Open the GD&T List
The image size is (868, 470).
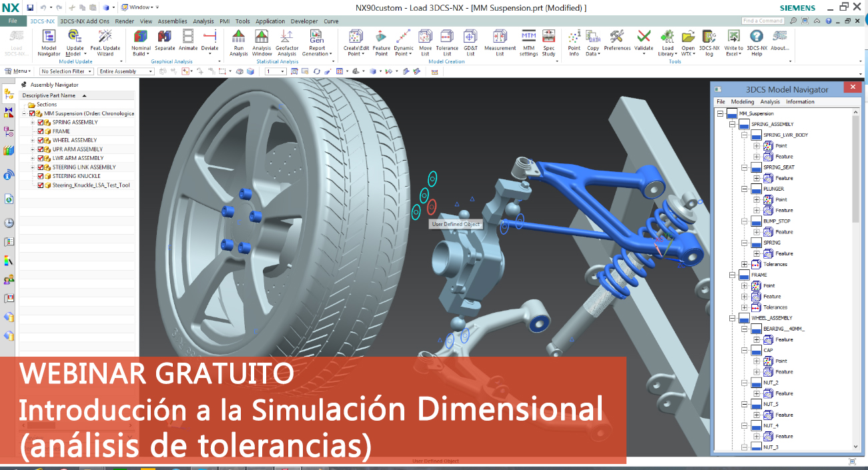(x=470, y=42)
